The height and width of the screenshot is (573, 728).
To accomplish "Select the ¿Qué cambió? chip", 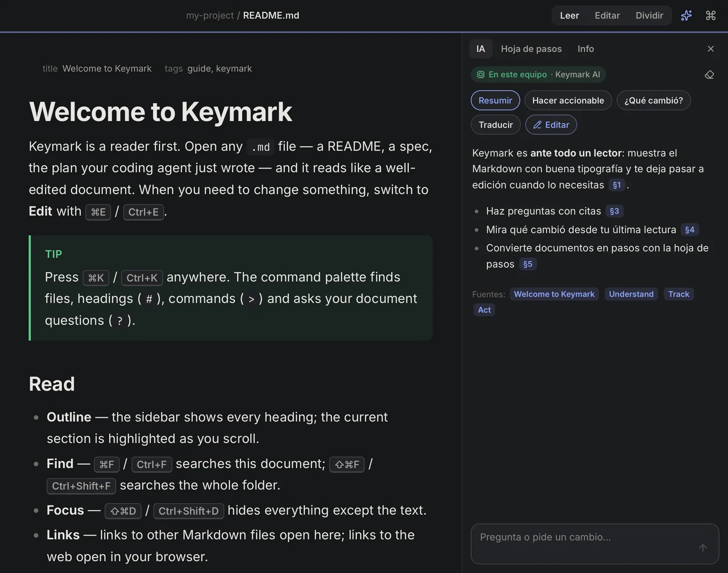I will pos(653,101).
